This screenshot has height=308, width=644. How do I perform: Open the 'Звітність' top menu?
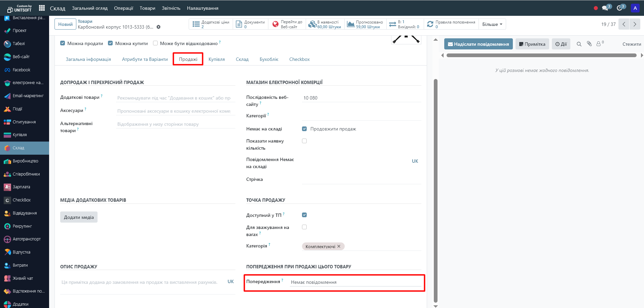[x=171, y=8]
